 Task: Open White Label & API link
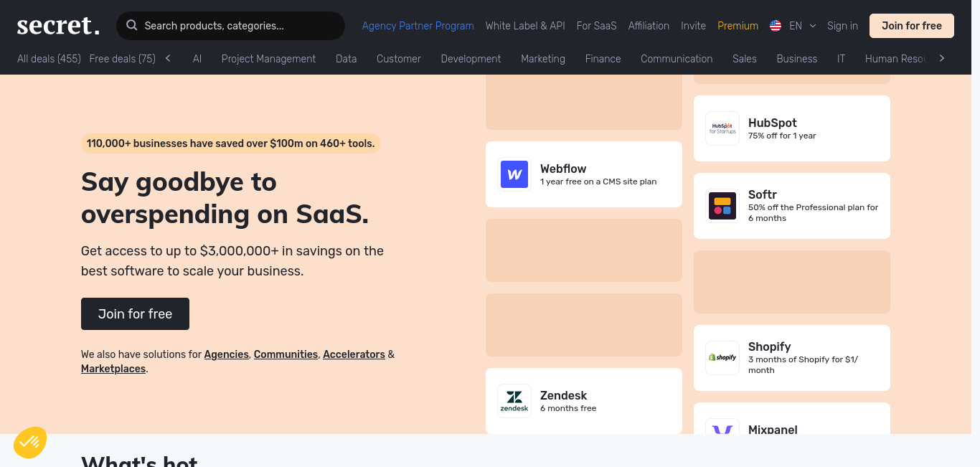tap(525, 26)
